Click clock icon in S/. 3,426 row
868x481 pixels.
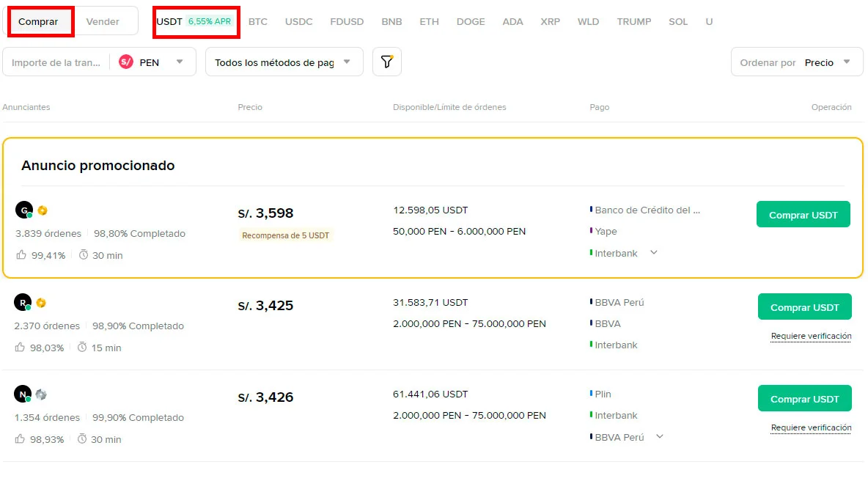[x=82, y=439]
